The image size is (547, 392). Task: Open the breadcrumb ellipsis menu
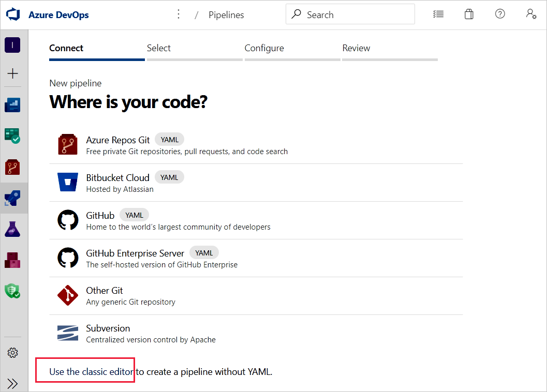coord(179,14)
